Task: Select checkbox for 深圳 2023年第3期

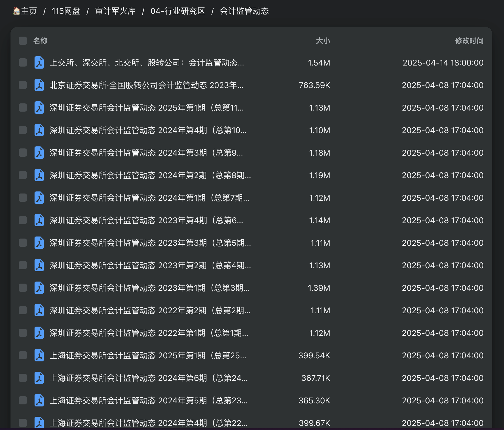Action: pos(23,243)
